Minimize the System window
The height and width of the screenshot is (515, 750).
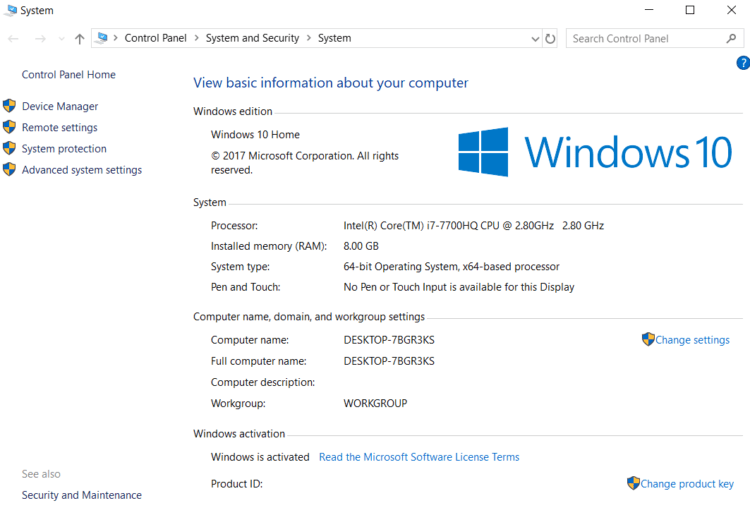click(x=649, y=10)
